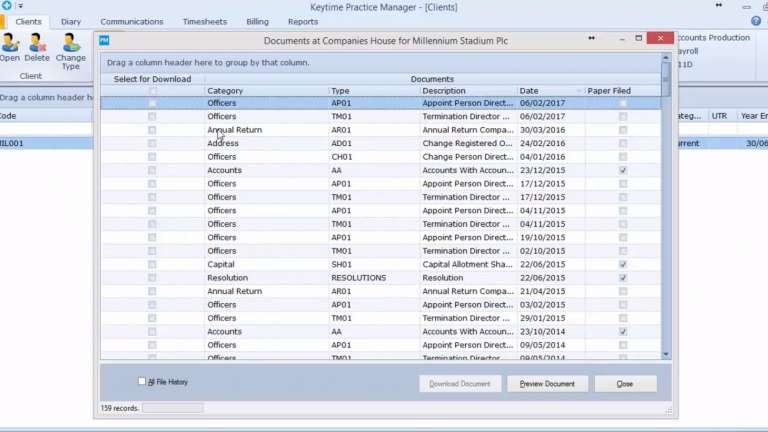Image resolution: width=768 pixels, height=432 pixels.
Task: Open the Reports ribbon tab
Action: (303, 22)
